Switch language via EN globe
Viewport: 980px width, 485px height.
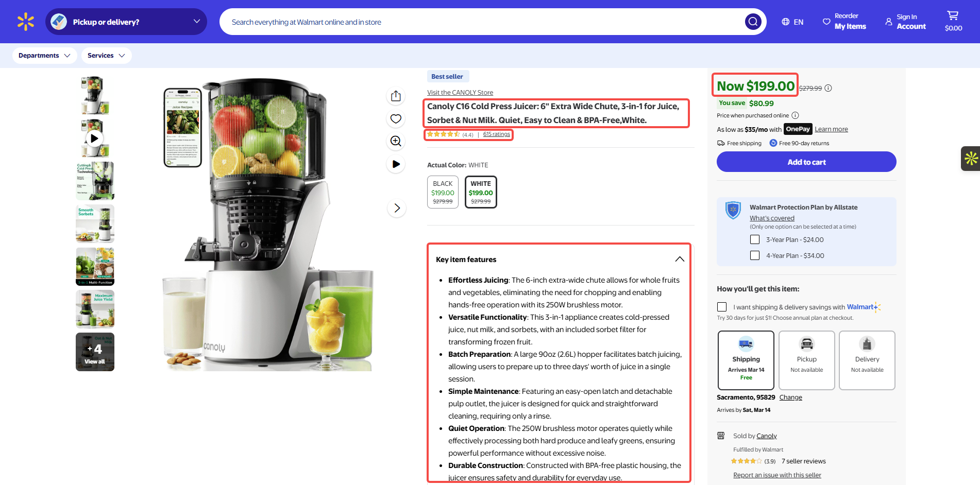[792, 22]
